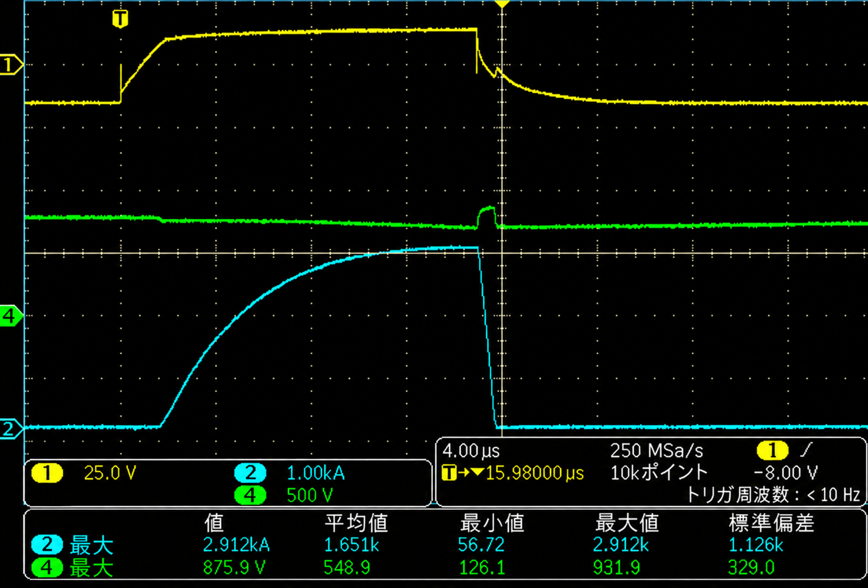Click the cyan current falling edge
The width and height of the screenshot is (868, 588).
488,337
